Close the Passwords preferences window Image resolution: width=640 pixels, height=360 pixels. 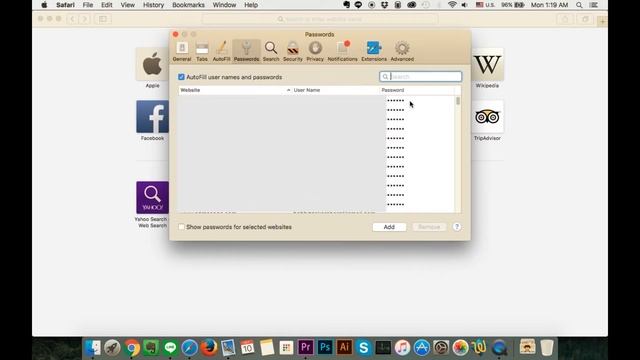click(x=176, y=34)
